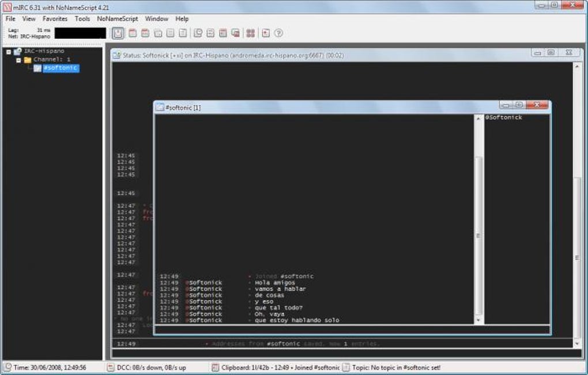Screen dimensions: 588x375
Task: Click the Topic notepad icon in the status bar
Action: point(346,367)
